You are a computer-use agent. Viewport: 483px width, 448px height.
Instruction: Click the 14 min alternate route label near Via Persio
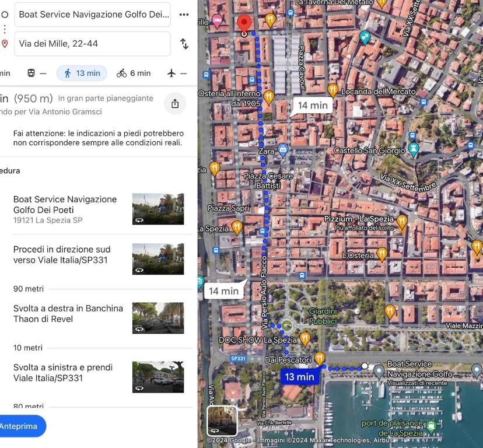[223, 291]
